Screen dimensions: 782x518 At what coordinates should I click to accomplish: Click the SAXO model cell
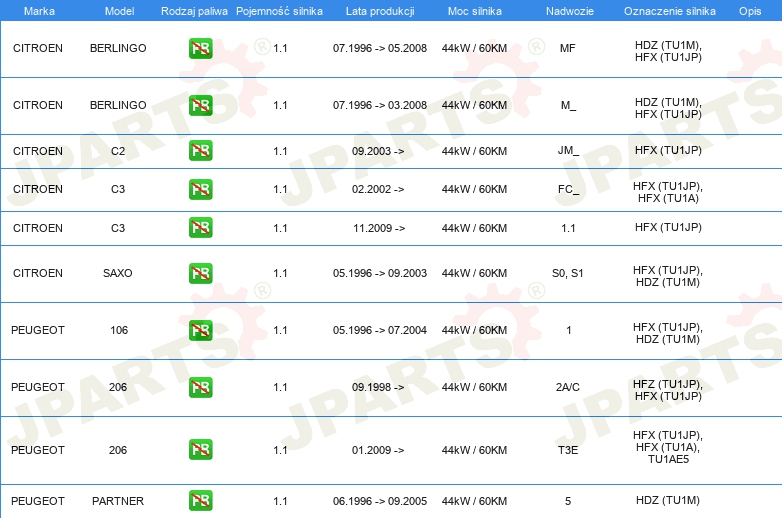(118, 273)
